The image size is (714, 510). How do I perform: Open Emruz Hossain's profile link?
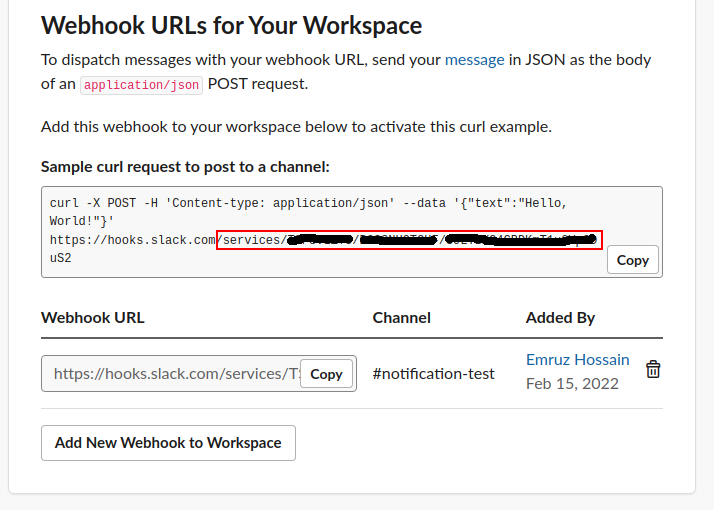pyautogui.click(x=577, y=359)
